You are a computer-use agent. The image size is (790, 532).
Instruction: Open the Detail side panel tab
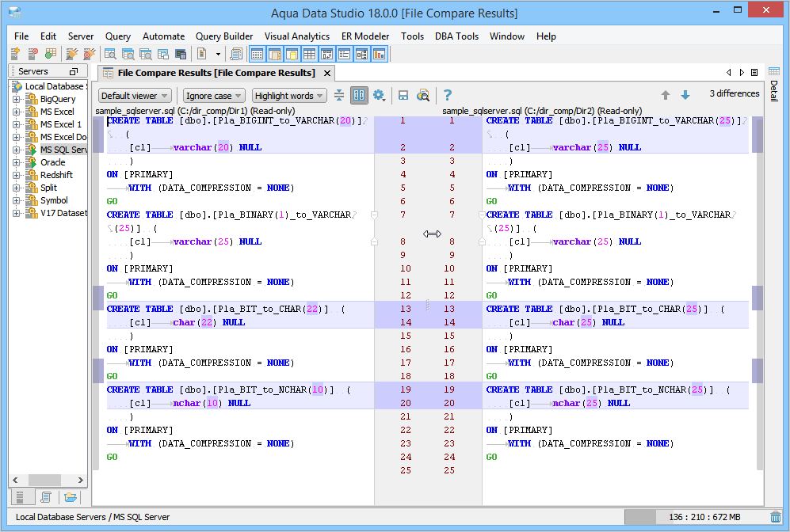coord(774,85)
